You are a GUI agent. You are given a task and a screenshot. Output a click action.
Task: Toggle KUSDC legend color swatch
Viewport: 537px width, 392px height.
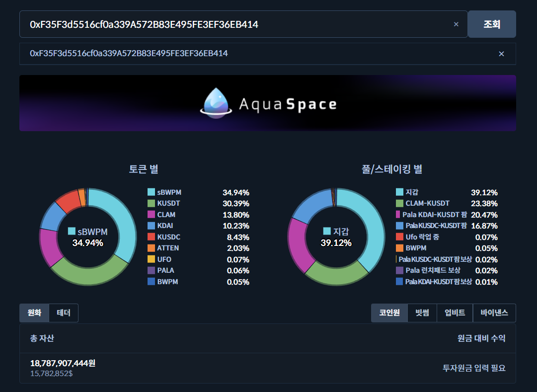pyautogui.click(x=151, y=237)
